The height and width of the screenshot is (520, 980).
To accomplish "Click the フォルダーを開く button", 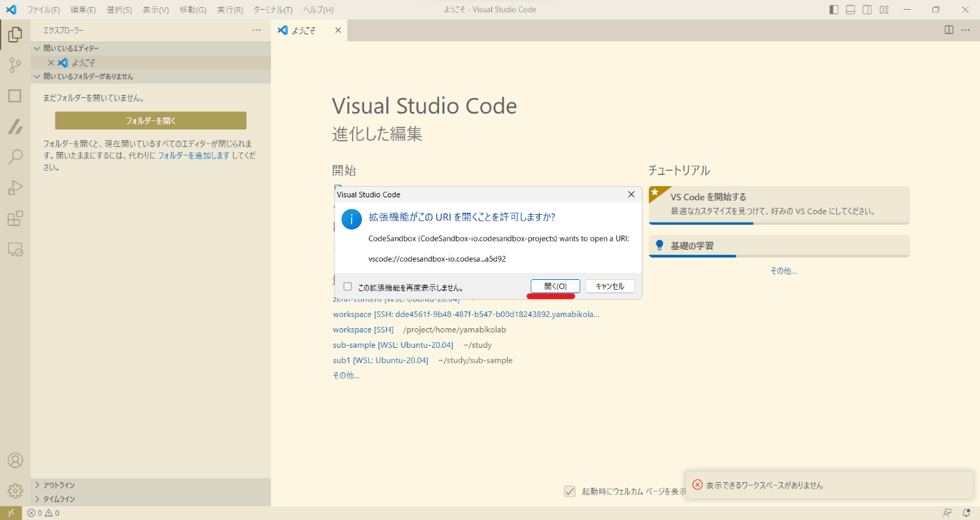I will click(x=150, y=120).
